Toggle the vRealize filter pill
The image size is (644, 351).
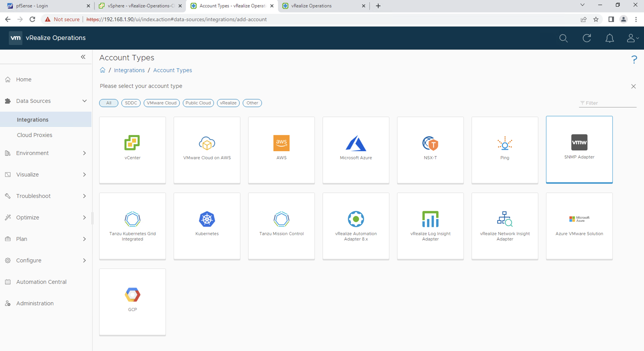point(228,103)
